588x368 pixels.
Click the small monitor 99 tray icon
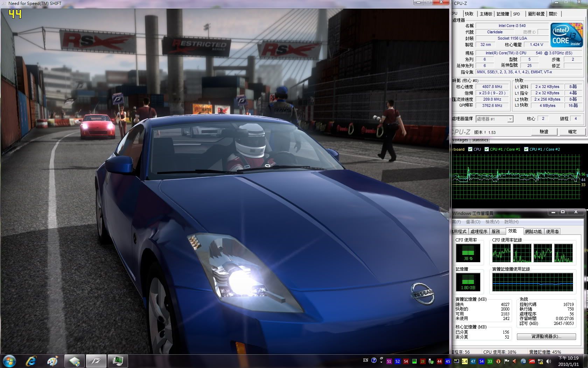point(456,361)
